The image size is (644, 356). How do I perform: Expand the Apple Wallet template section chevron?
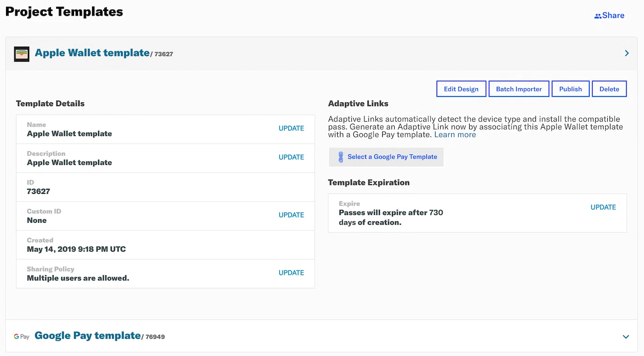[x=626, y=53]
